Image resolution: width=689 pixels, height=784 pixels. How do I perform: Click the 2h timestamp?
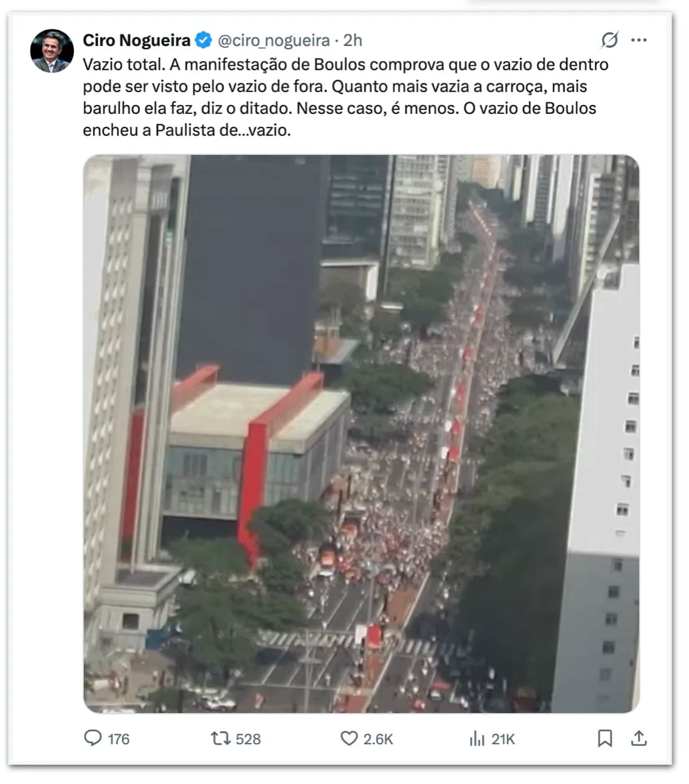[x=353, y=40]
